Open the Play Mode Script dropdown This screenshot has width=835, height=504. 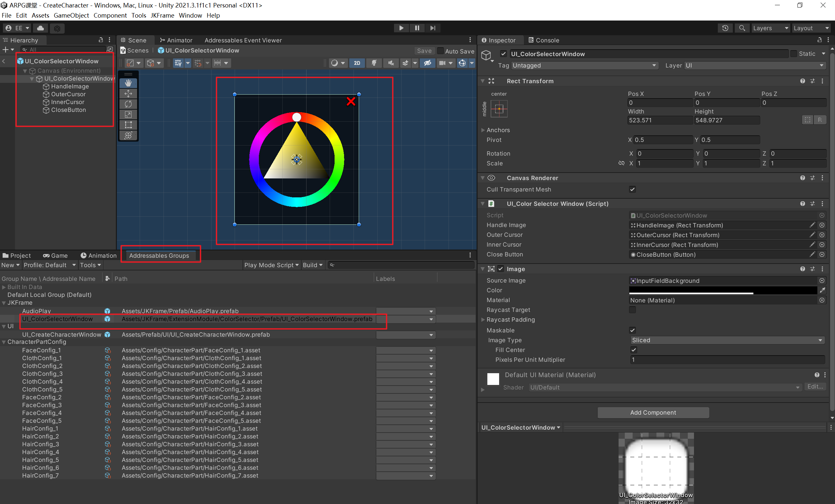pos(271,265)
